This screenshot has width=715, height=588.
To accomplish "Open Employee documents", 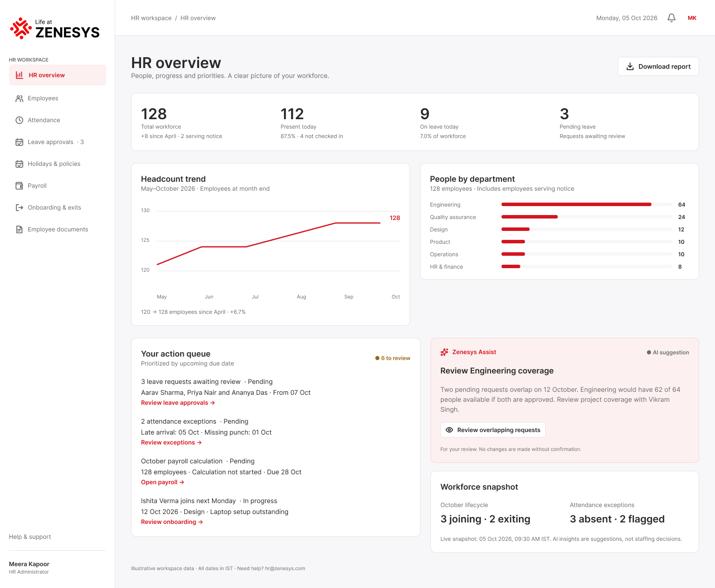I will [58, 229].
